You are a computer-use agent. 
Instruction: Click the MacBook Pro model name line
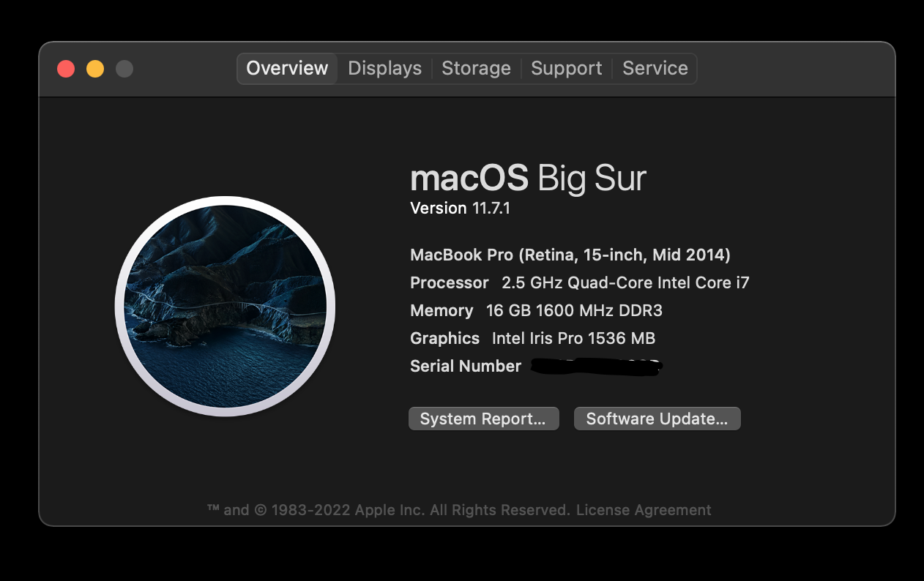coord(570,255)
